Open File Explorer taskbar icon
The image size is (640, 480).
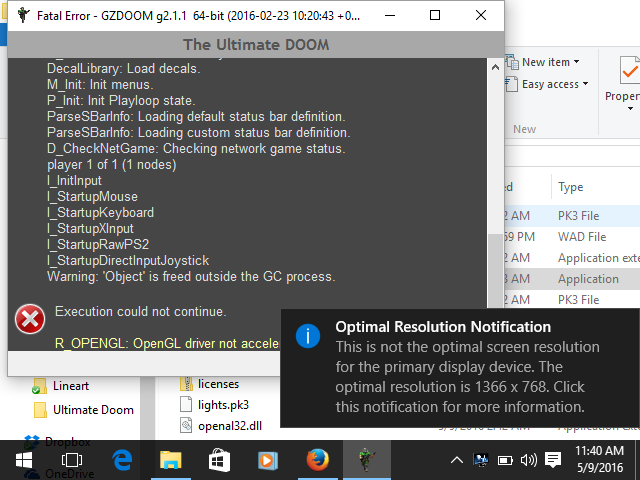(171, 460)
